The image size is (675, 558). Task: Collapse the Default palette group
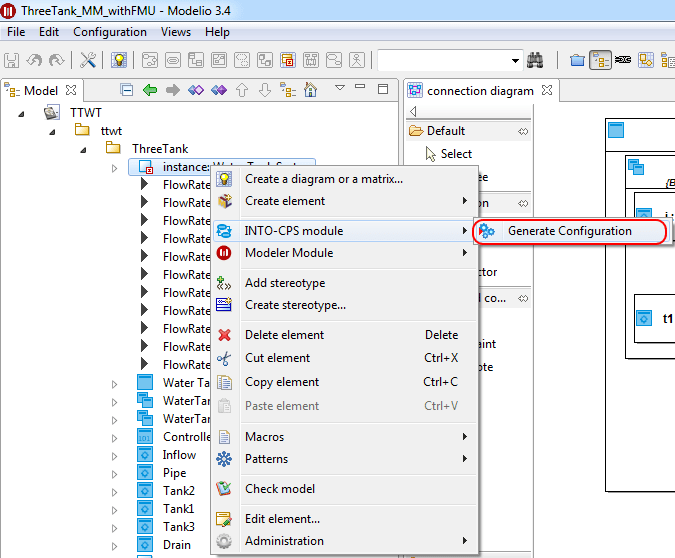[523, 131]
